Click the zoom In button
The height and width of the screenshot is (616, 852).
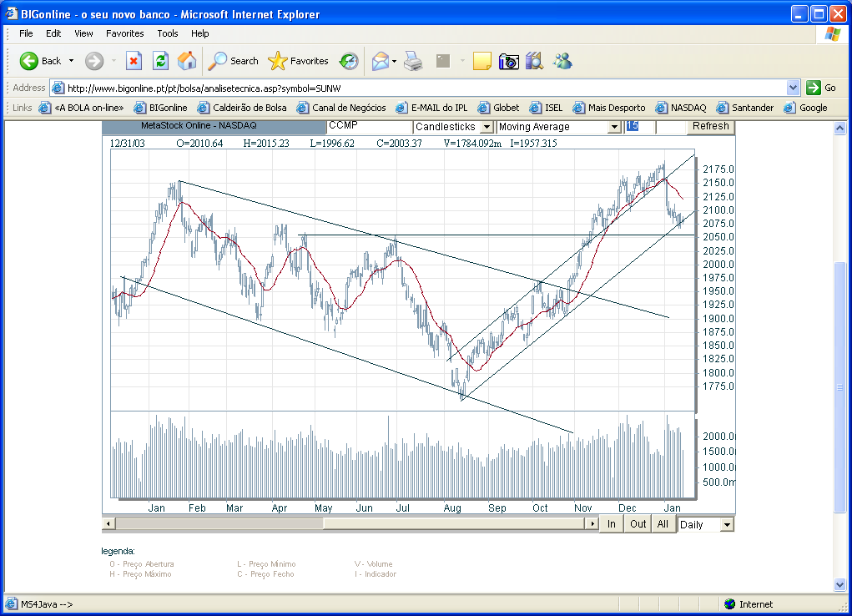[612, 524]
